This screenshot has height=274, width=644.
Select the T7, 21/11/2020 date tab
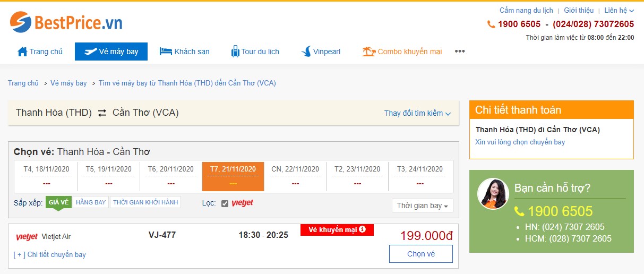233,176
